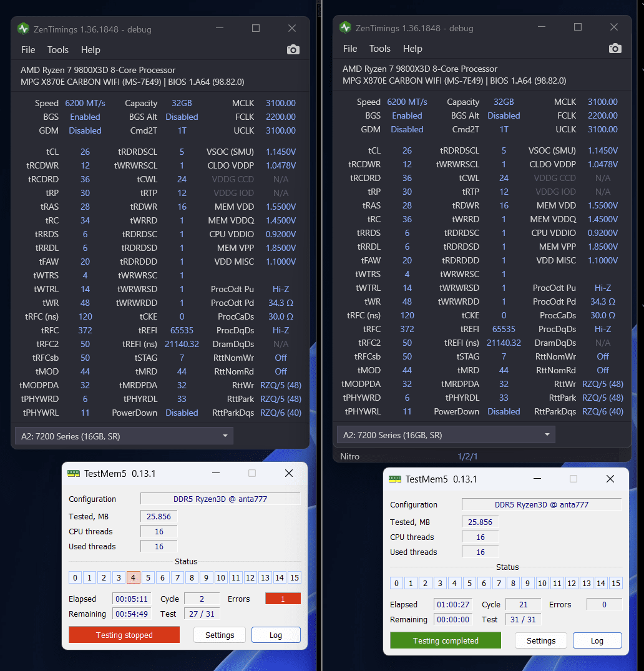Click Elapsed time 00:05:11 field
The height and width of the screenshot is (671, 644).
pyautogui.click(x=132, y=599)
